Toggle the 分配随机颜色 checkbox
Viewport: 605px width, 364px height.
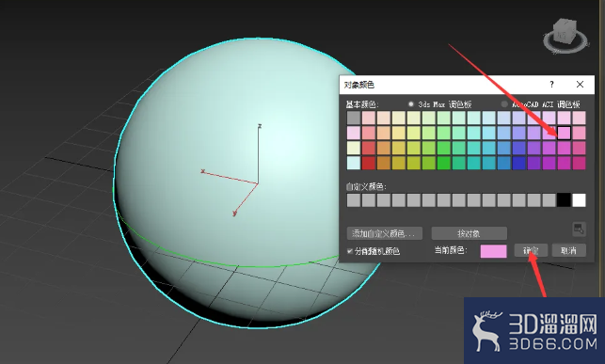(350, 251)
